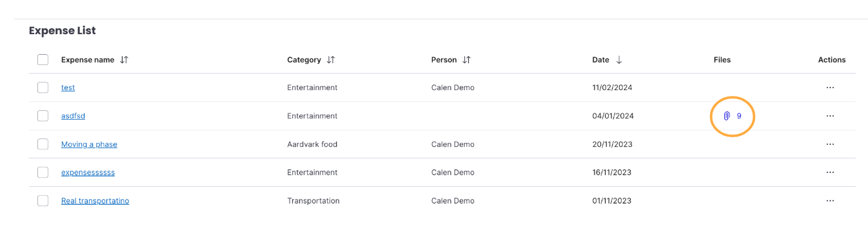Toggle Date sort direction arrow

tap(619, 60)
